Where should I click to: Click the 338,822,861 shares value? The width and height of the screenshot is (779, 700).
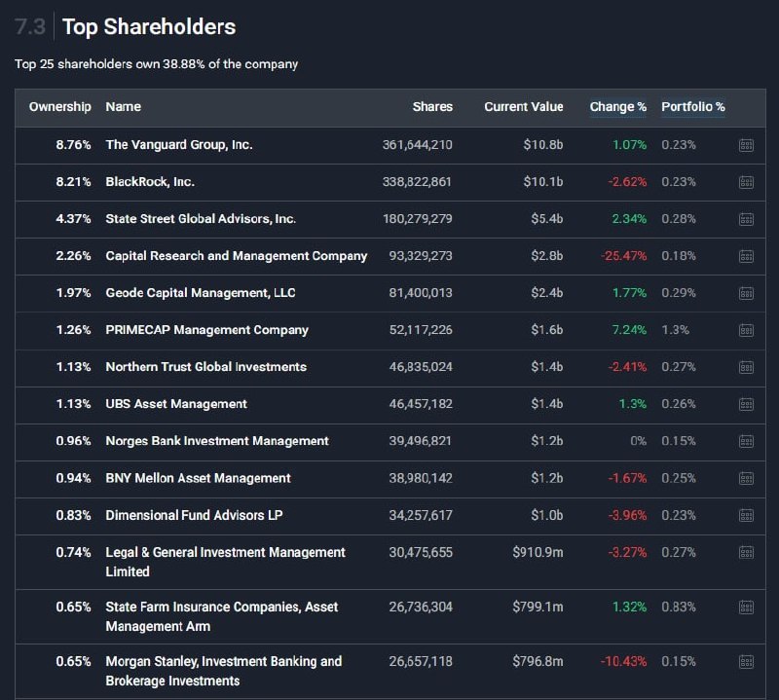pos(417,182)
